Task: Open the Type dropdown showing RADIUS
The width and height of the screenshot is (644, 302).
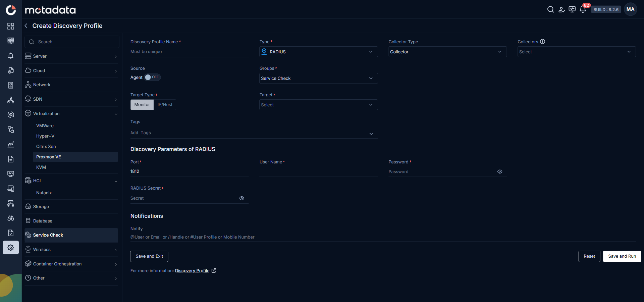Action: [x=319, y=52]
